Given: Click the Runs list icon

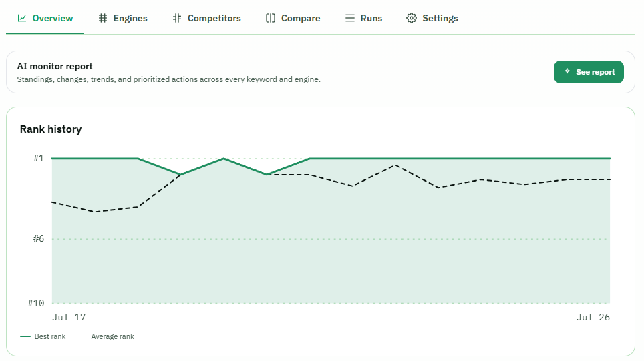Looking at the screenshot, I should [350, 19].
